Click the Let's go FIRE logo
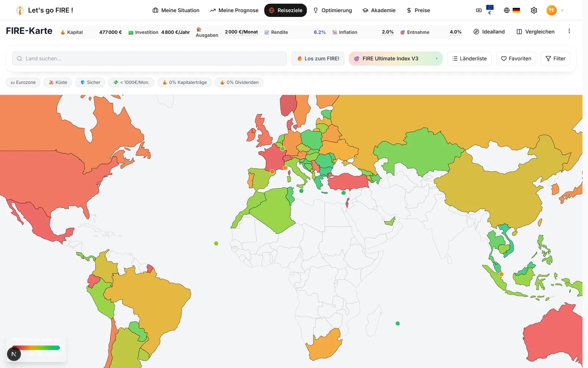The image size is (588, 368). point(44,10)
